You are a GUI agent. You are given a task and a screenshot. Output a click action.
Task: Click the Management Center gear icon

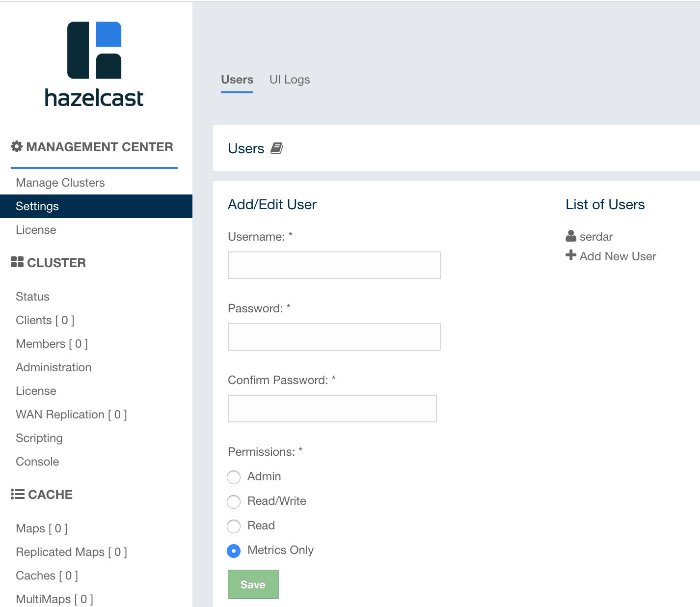(x=17, y=146)
